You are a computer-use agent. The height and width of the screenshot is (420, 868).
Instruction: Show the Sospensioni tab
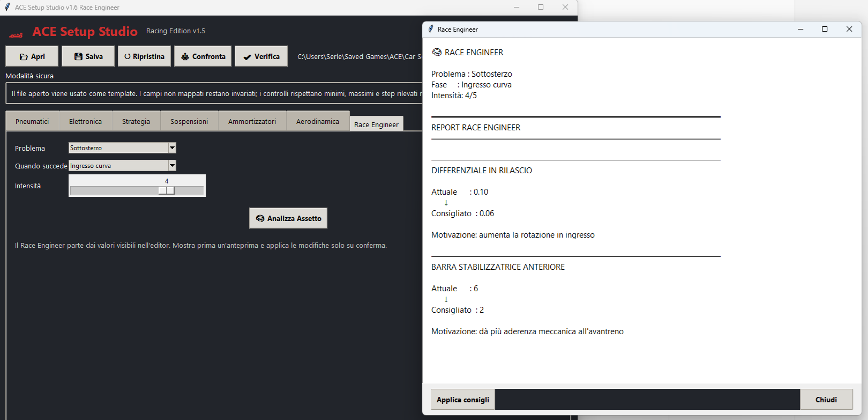click(189, 121)
